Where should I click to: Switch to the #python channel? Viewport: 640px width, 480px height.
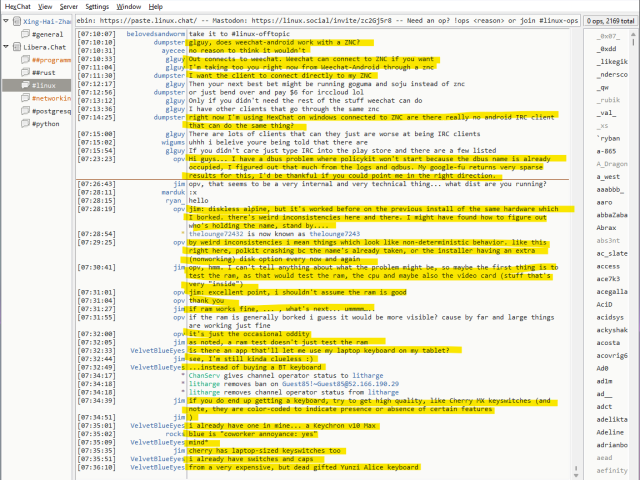45,124
